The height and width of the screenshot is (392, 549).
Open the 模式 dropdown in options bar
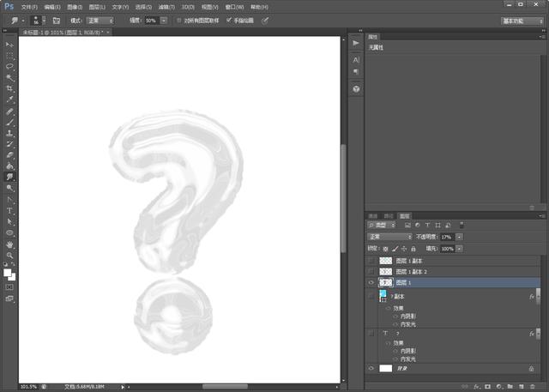[100, 21]
